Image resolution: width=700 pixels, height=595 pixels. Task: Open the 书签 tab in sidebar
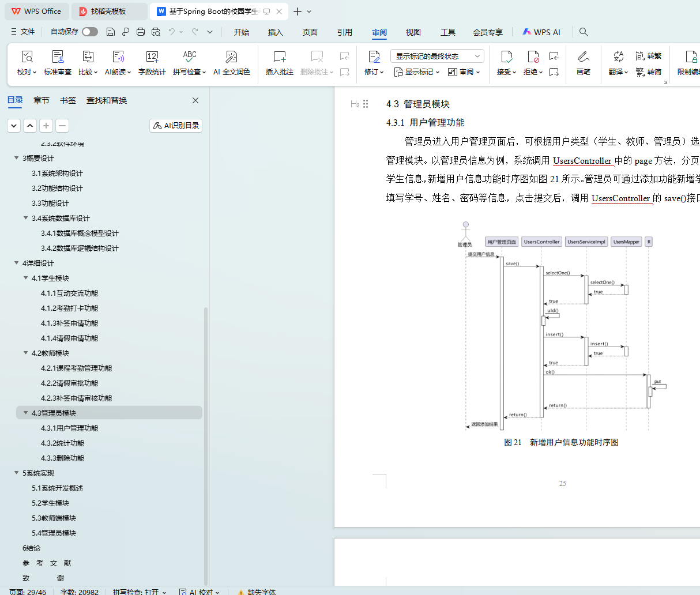pyautogui.click(x=68, y=100)
